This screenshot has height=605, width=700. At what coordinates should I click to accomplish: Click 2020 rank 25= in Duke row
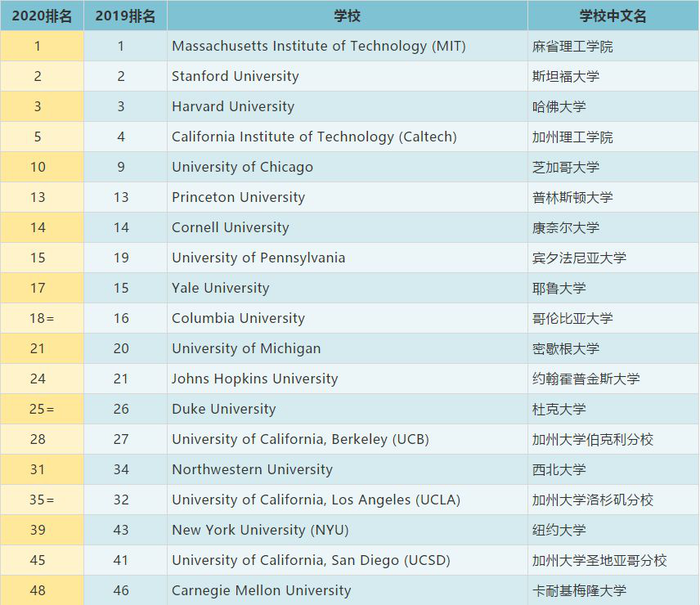42,409
